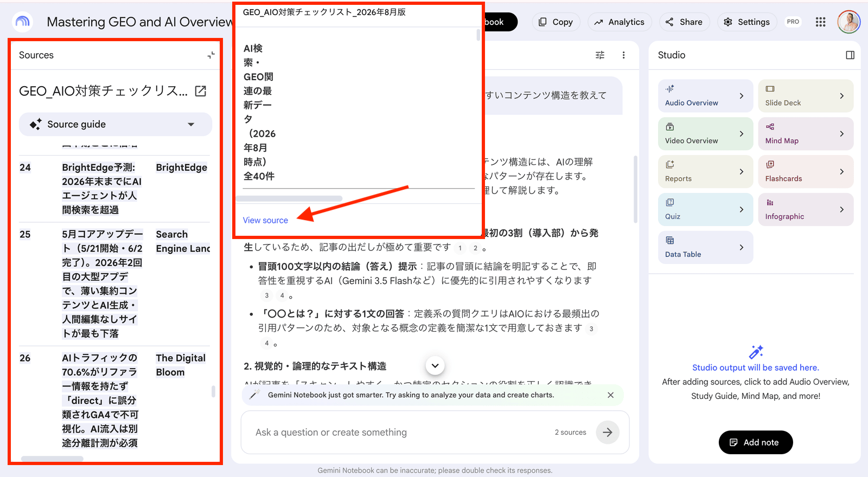Viewport: 868px width, 477px height.
Task: Generate an Audio Overview
Action: pos(705,96)
